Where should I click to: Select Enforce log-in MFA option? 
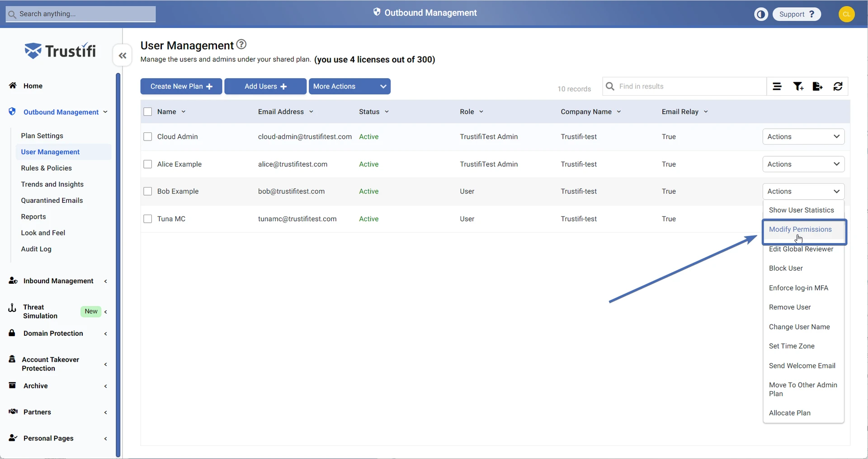(798, 288)
